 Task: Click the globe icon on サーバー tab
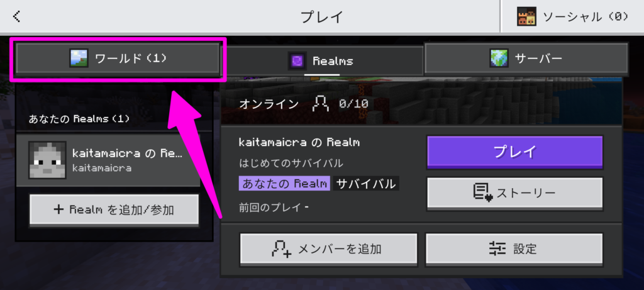point(499,59)
